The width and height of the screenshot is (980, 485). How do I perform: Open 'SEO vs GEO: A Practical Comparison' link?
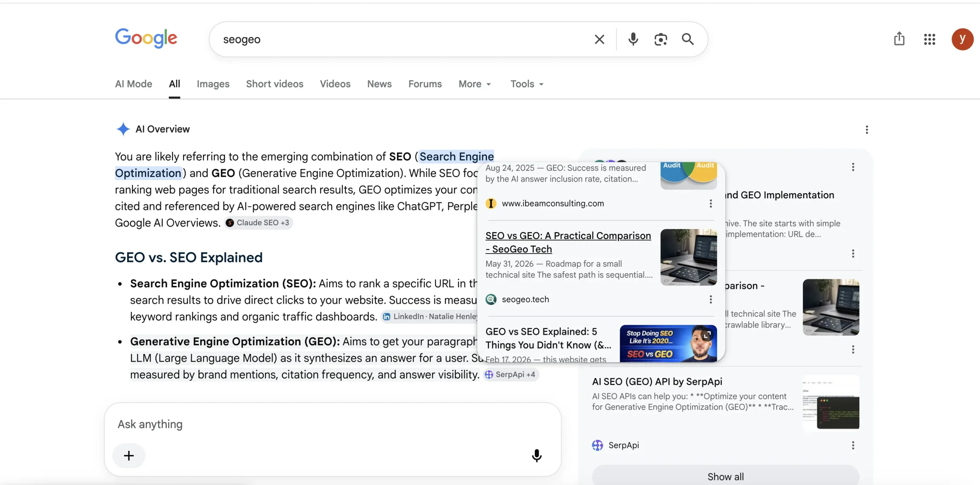click(568, 242)
